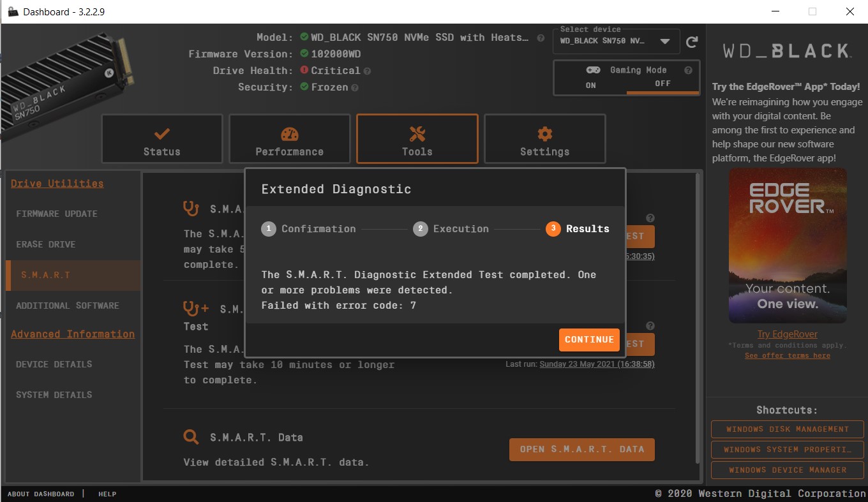Click the help icon beside Drive Health
Image resolution: width=868 pixels, height=502 pixels.
click(367, 71)
